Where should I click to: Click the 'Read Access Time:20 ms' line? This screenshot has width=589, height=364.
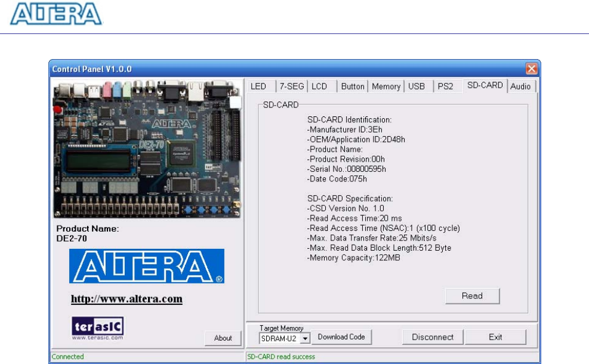click(x=354, y=218)
